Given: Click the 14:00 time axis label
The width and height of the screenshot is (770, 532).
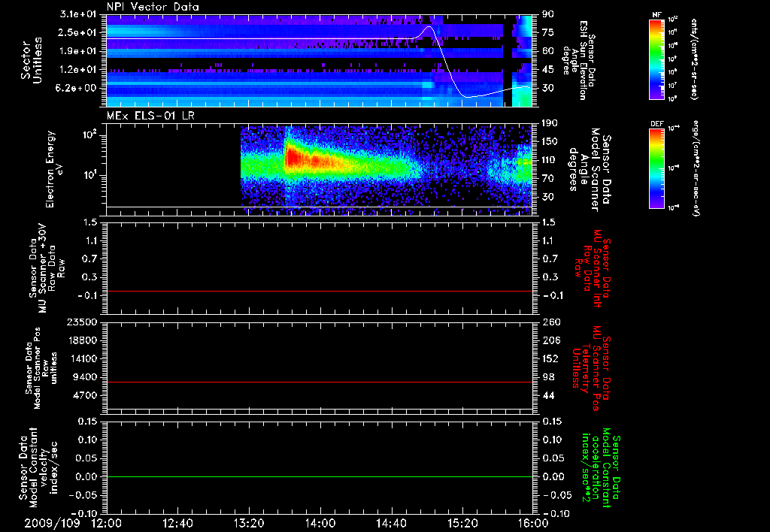Looking at the screenshot, I should point(320,523).
